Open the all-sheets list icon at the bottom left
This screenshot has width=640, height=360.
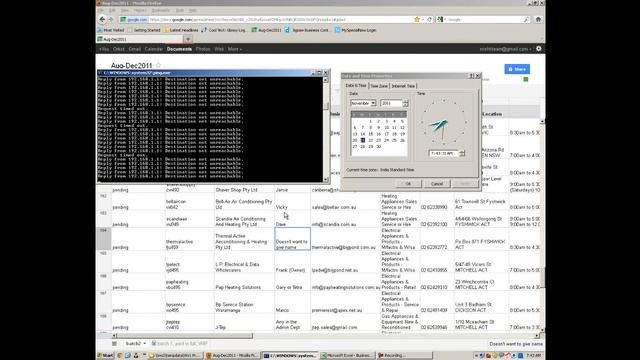pyautogui.click(x=114, y=344)
